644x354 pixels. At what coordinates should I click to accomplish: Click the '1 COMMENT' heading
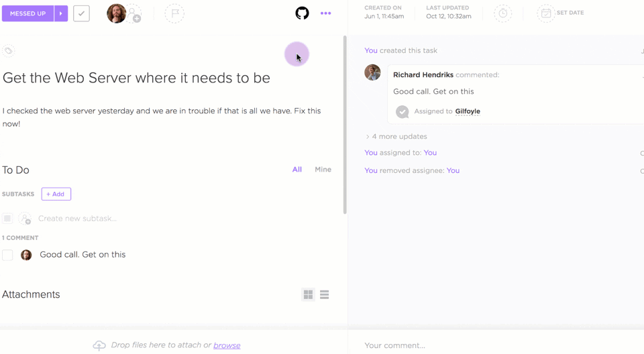(x=20, y=238)
